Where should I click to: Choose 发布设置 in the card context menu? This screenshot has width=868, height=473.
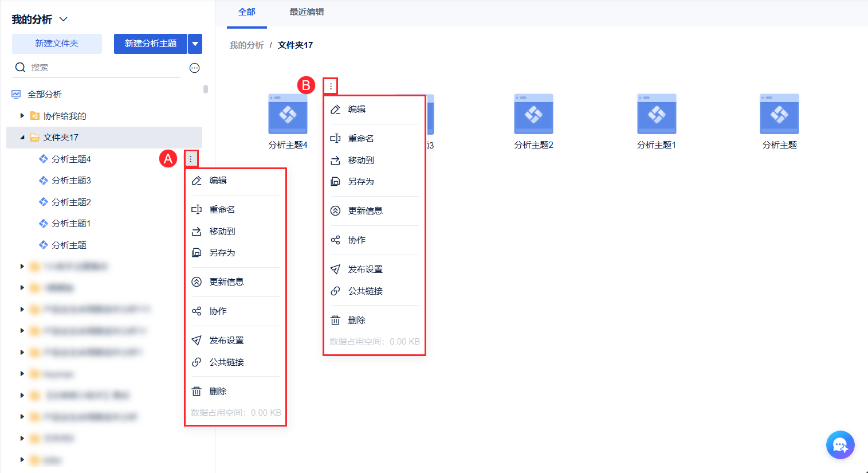[375, 269]
